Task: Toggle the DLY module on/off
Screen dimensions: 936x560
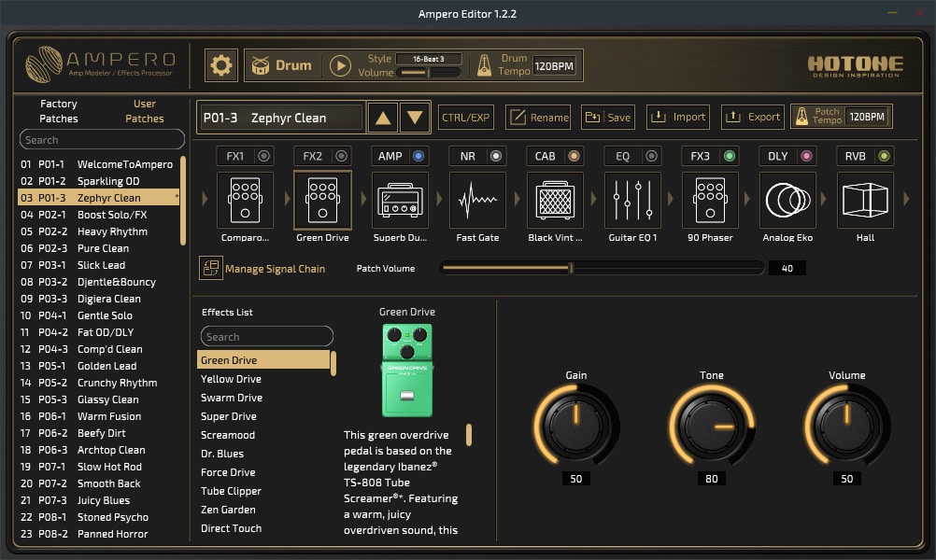Action: click(x=806, y=156)
